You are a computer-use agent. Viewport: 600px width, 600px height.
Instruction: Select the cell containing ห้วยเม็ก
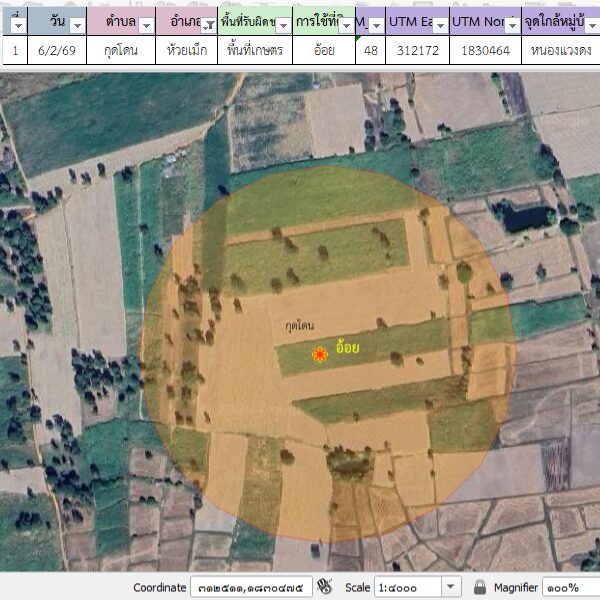coord(184,50)
